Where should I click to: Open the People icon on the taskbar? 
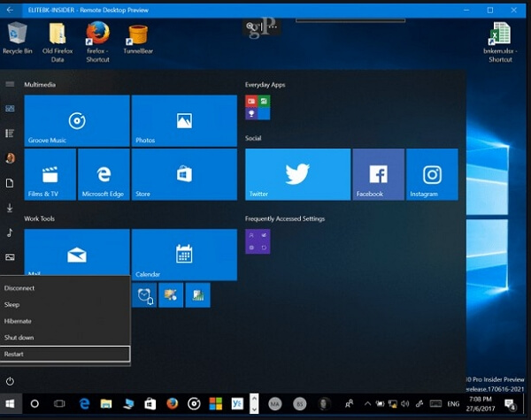click(350, 403)
